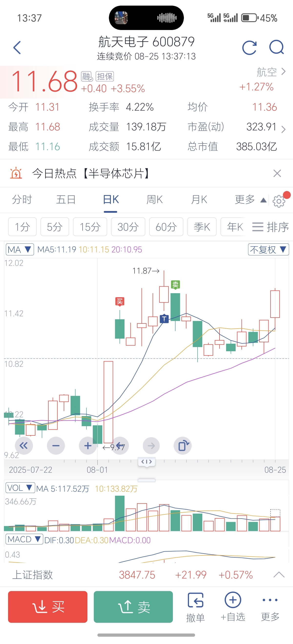Viewport: 293px width, 644px height.
Task: Tap the back arrow icon
Action: (x=17, y=48)
